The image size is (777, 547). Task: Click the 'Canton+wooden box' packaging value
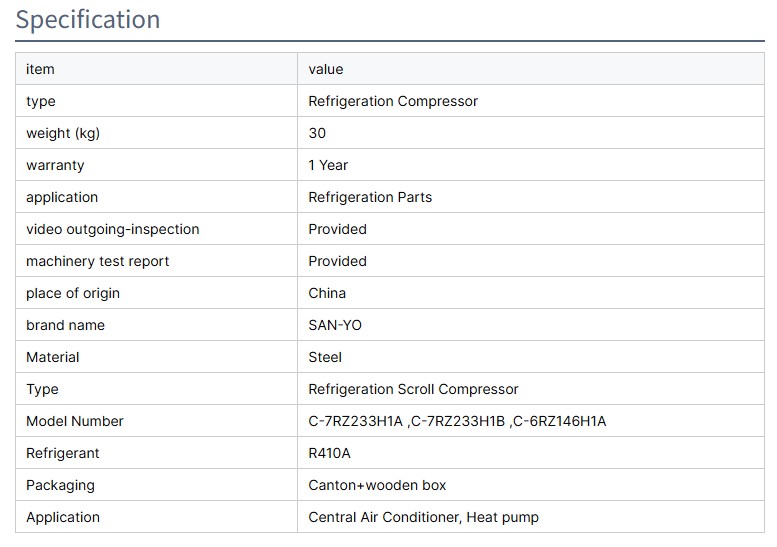tap(377, 485)
